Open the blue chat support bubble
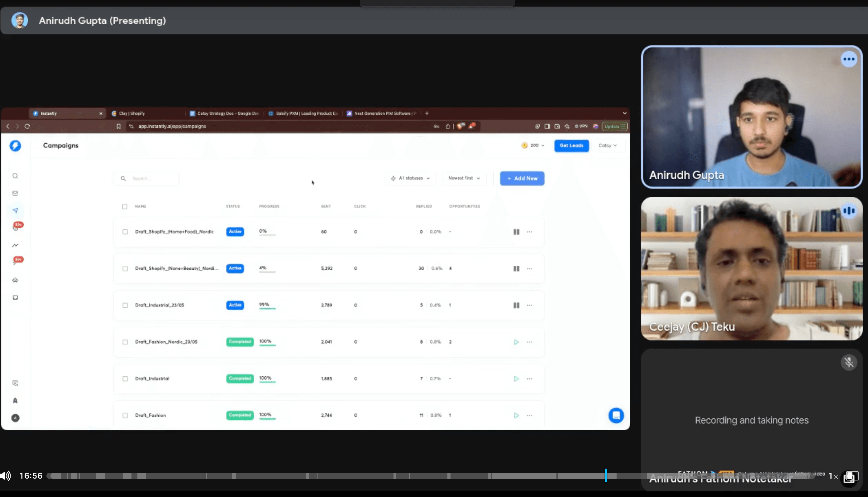The image size is (868, 497). point(616,415)
